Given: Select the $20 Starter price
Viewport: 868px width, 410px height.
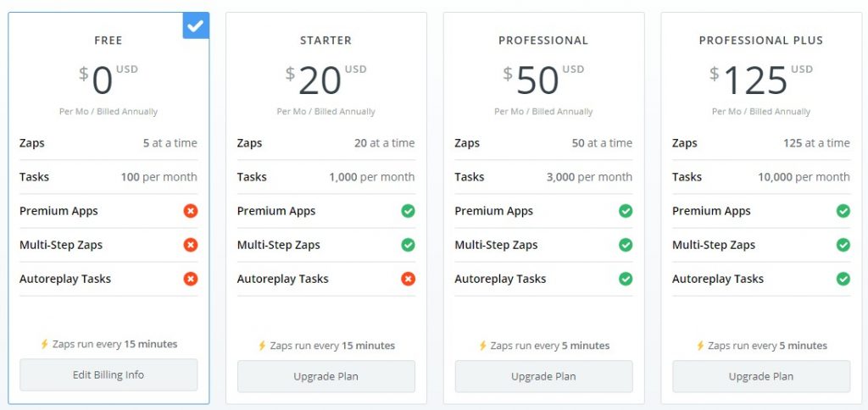Looking at the screenshot, I should coord(320,80).
